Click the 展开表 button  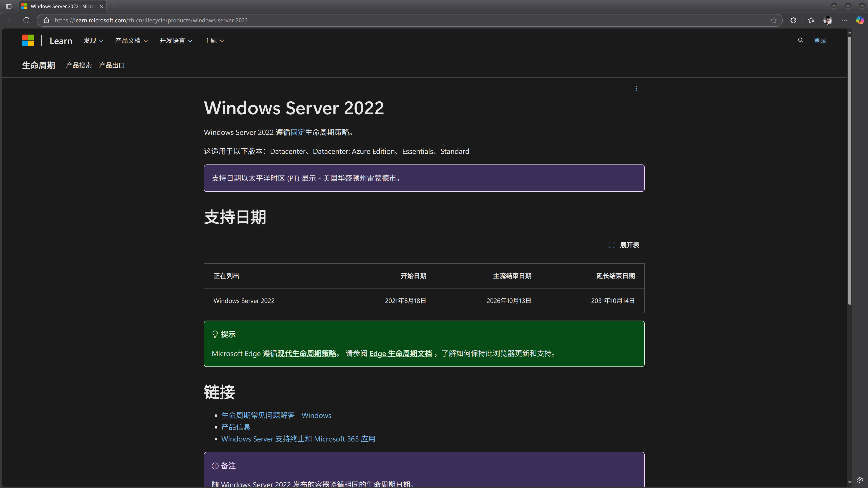(x=624, y=245)
